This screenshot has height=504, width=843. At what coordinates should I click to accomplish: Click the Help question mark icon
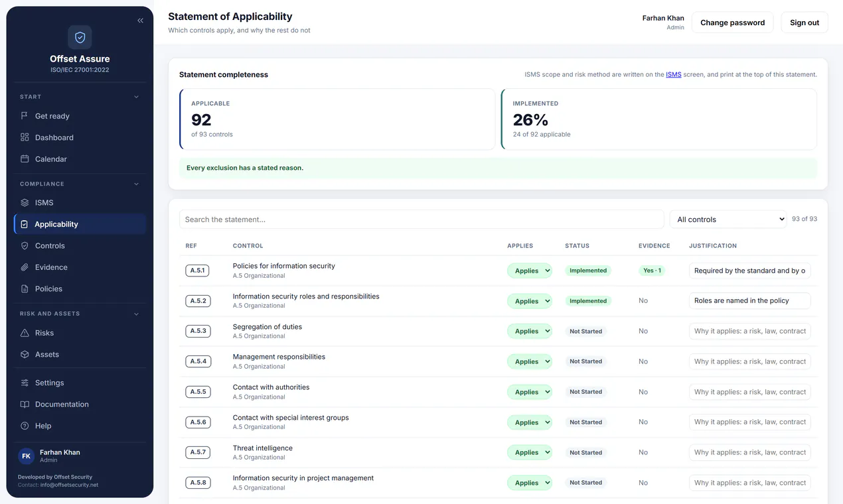25,426
